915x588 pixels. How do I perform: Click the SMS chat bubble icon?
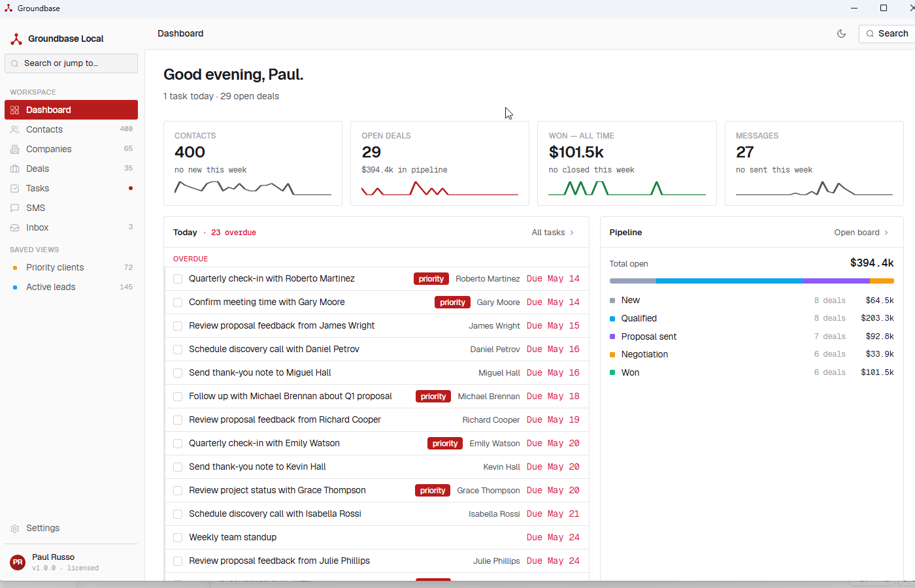(x=15, y=208)
